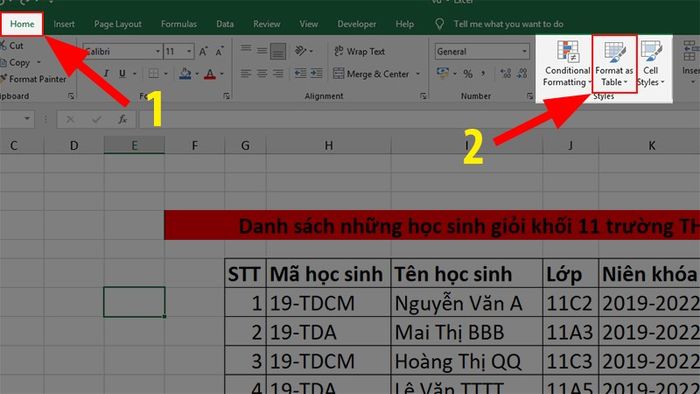Set Middle Align vertical alignment

click(x=262, y=51)
